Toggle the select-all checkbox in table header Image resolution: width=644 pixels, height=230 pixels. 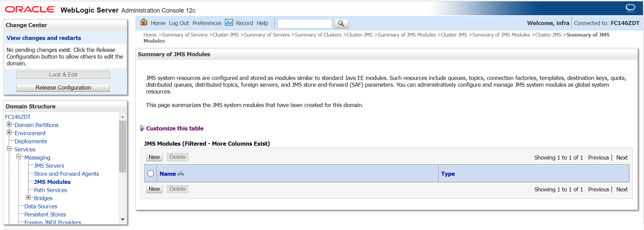point(151,173)
